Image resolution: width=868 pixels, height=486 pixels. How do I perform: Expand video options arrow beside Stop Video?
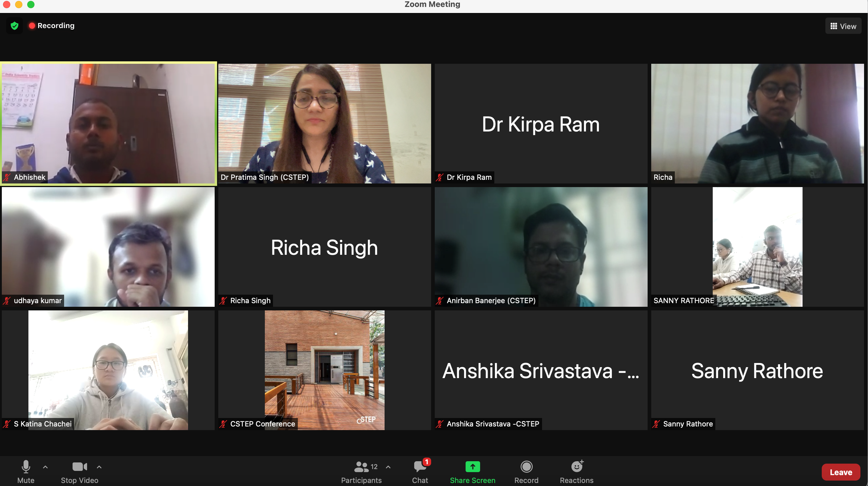pos(99,467)
